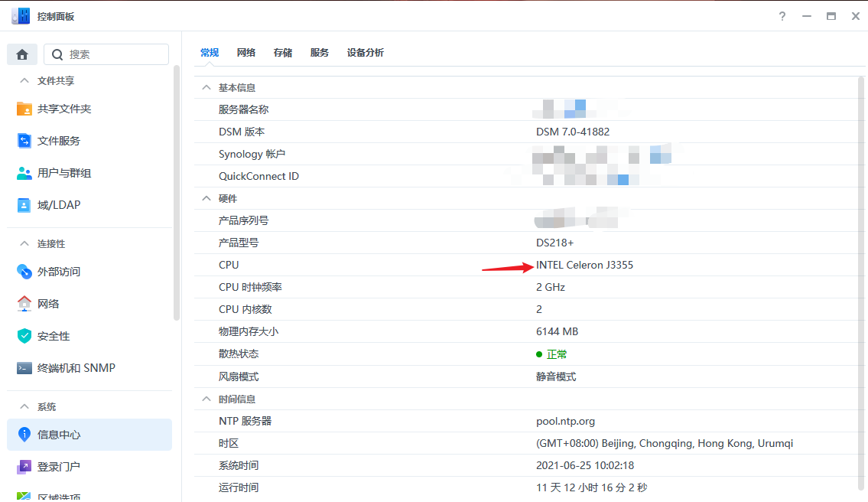The height and width of the screenshot is (502, 868).
Task: Open Login Portal (登录门户) icon
Action: pos(24,467)
